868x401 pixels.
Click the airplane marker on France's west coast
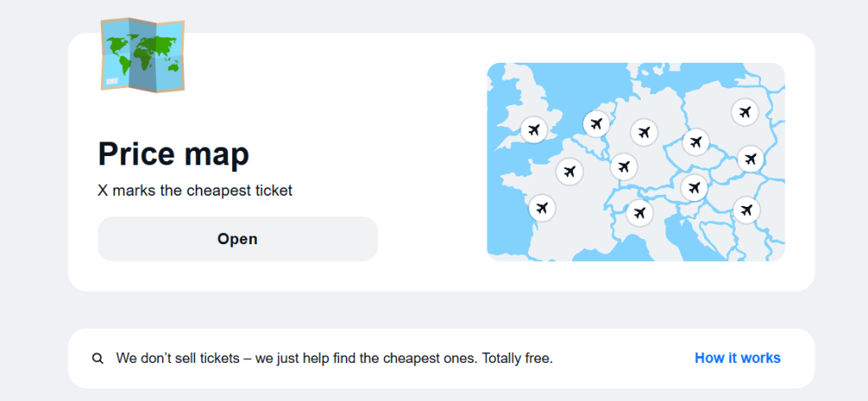pos(542,207)
